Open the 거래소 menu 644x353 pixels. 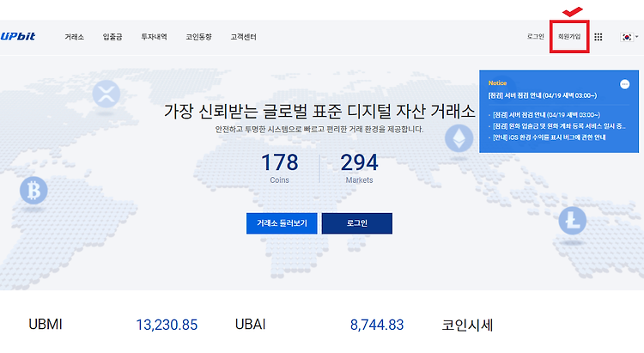[75, 37]
